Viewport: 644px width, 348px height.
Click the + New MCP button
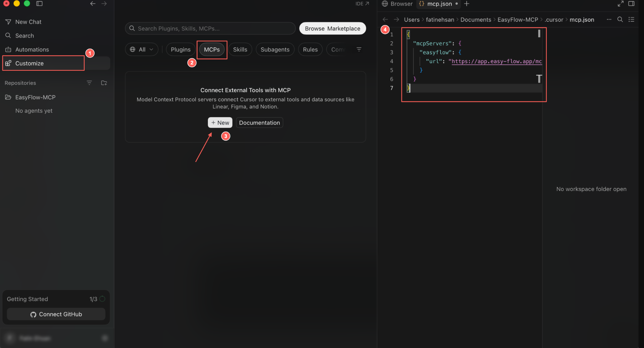click(x=220, y=123)
